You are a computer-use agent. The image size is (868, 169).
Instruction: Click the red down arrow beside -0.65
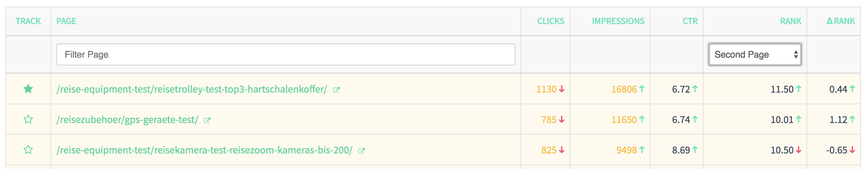[852, 150]
